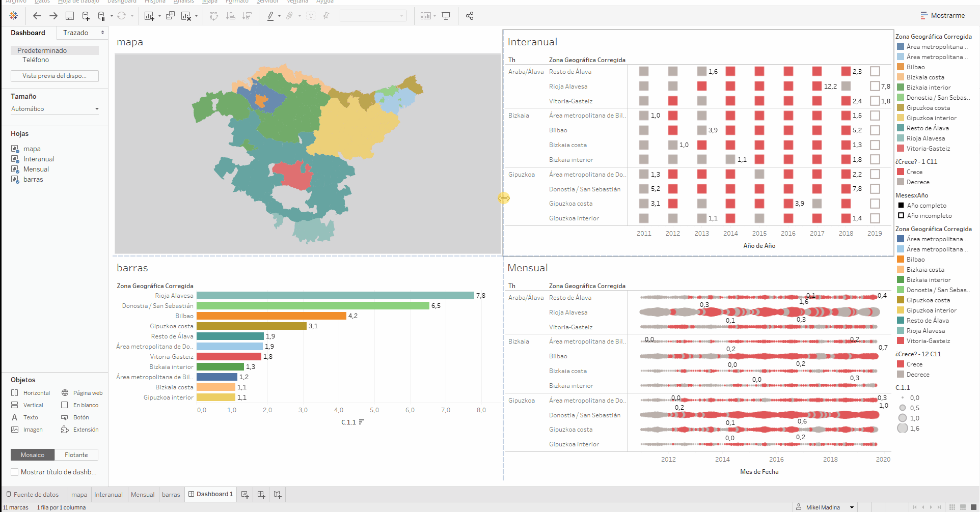Switch to the Interanual sheet tab
The width and height of the screenshot is (980, 512).
tap(108, 494)
